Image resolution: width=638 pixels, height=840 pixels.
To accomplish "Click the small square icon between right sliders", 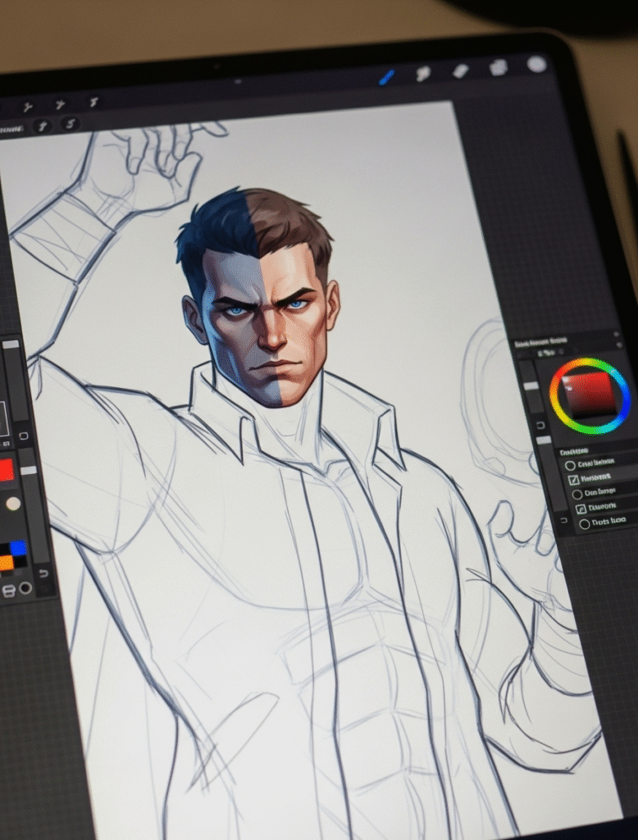I will 540,425.
